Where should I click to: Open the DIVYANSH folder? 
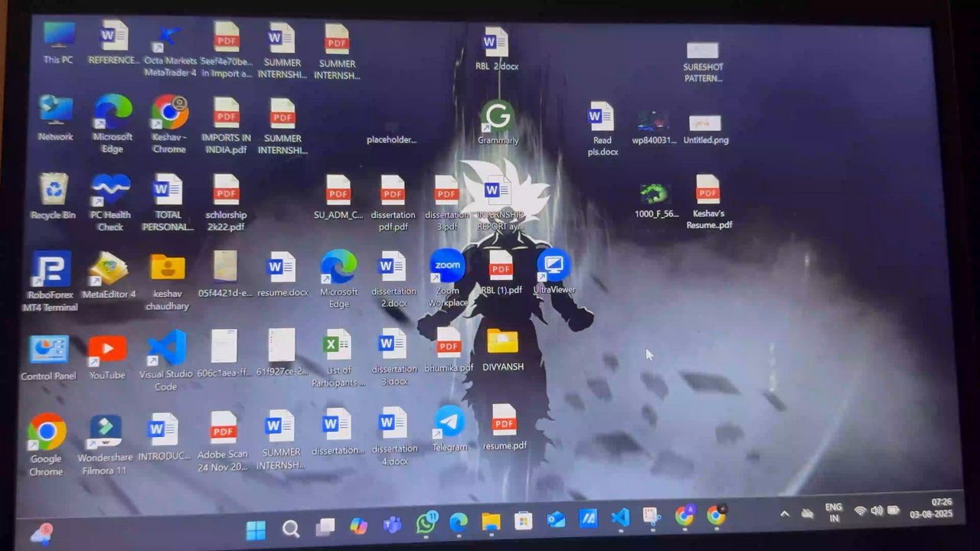point(503,350)
